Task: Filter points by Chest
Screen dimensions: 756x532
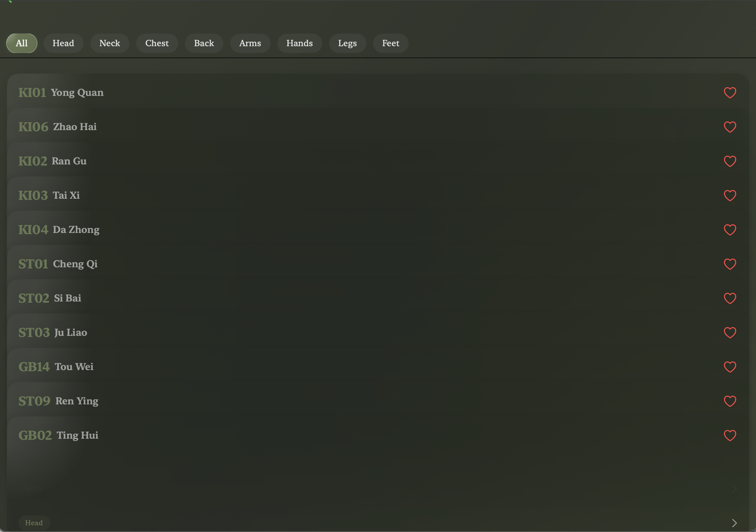Action: [157, 43]
